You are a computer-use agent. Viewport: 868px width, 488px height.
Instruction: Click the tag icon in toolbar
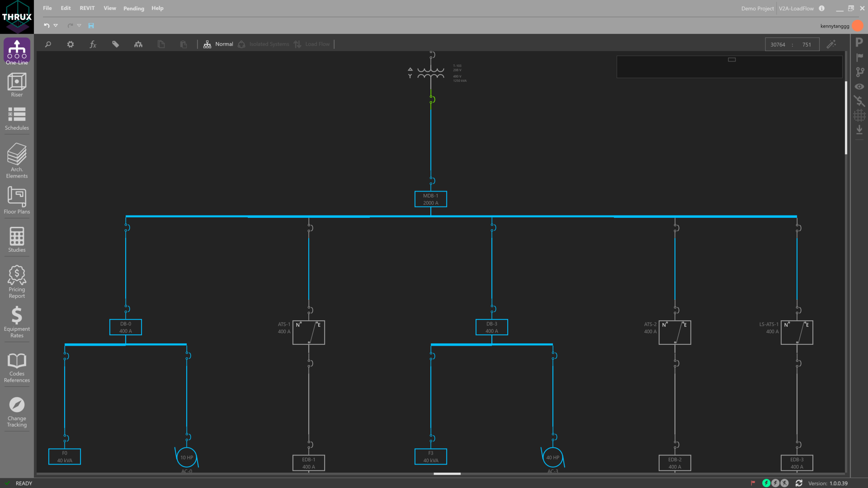pyautogui.click(x=115, y=44)
